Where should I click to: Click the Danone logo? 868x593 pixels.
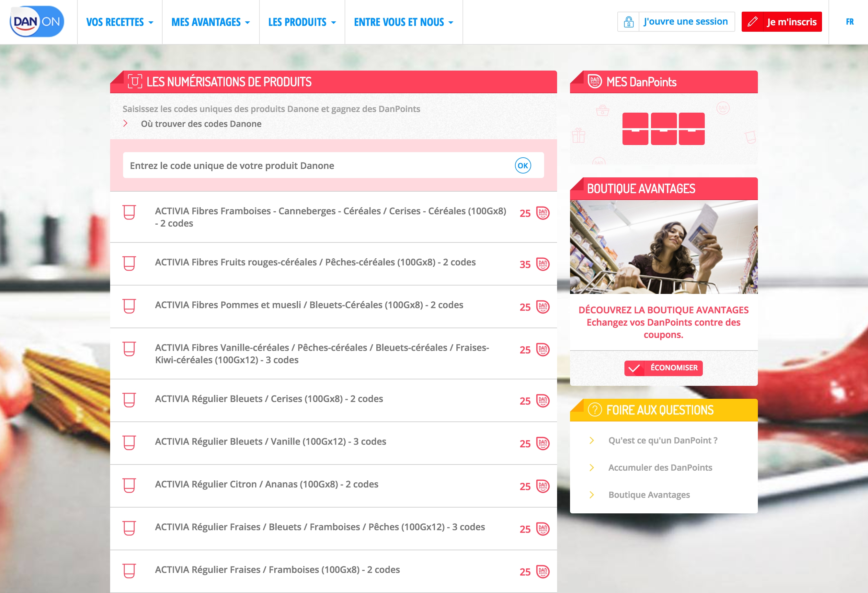(37, 21)
